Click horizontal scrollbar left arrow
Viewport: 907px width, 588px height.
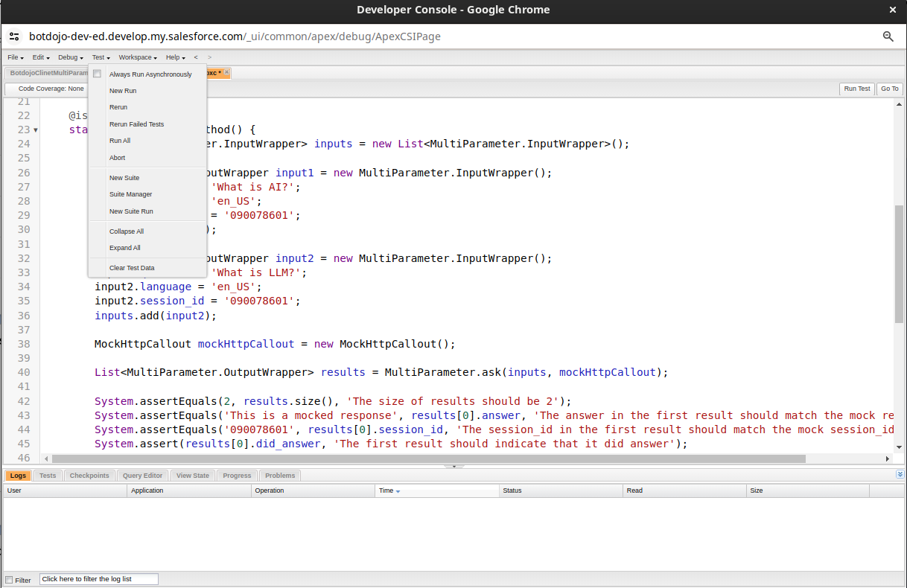tap(46, 458)
